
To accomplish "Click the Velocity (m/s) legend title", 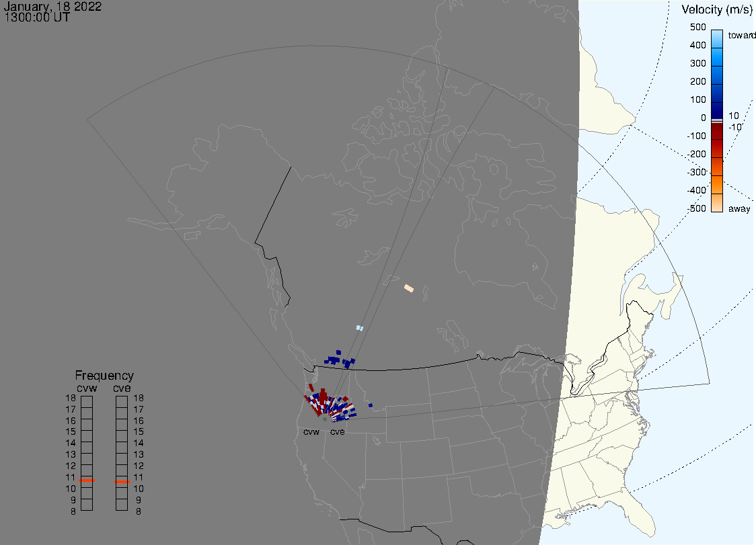I will (x=717, y=9).
